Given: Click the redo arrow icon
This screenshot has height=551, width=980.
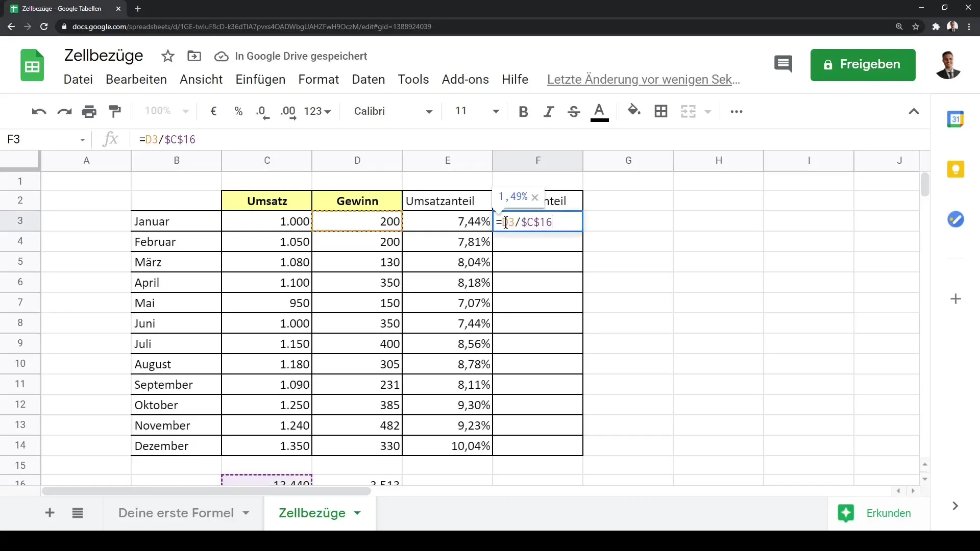Looking at the screenshot, I should click(x=64, y=111).
